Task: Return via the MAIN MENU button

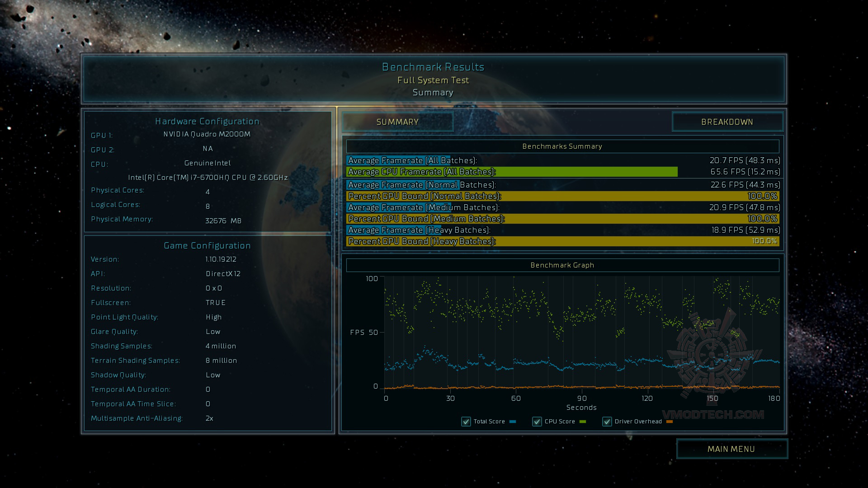Action: 731,449
